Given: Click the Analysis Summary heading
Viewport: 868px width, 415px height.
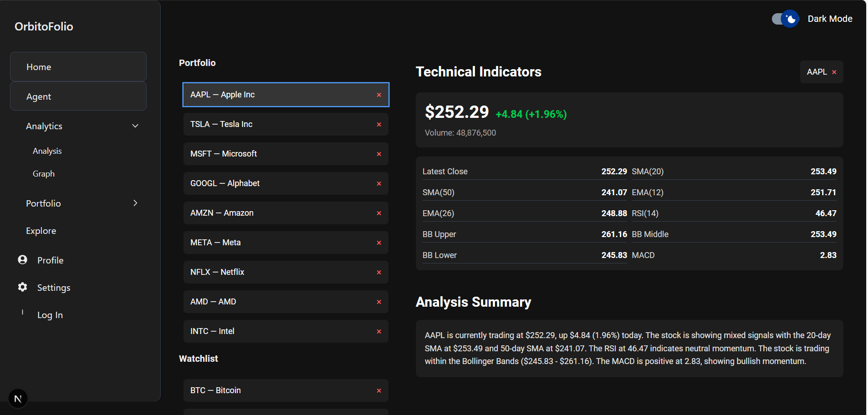Looking at the screenshot, I should (x=474, y=302).
